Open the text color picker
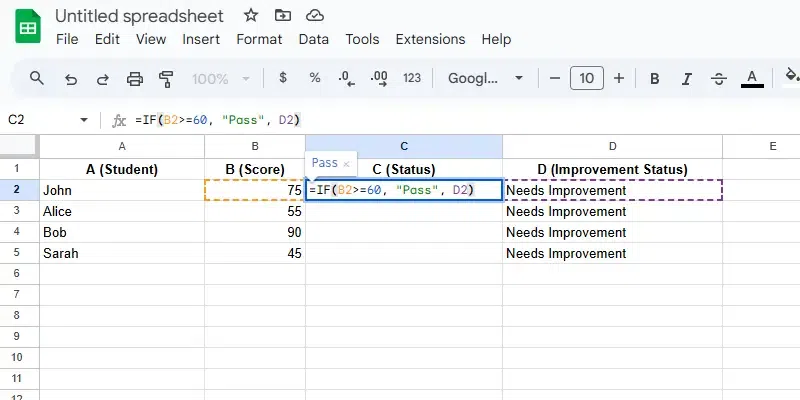 click(x=752, y=78)
